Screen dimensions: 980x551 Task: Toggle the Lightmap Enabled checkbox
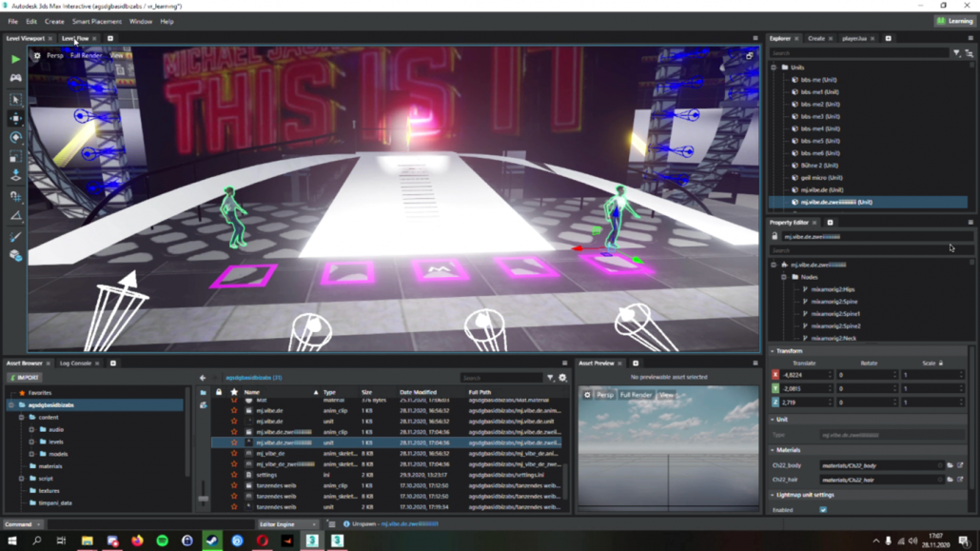tap(823, 510)
